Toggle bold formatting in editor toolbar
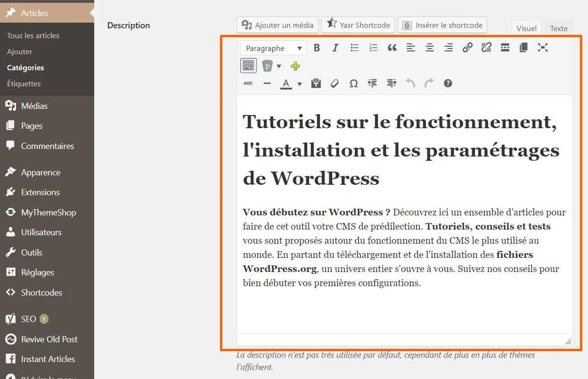 (x=317, y=48)
